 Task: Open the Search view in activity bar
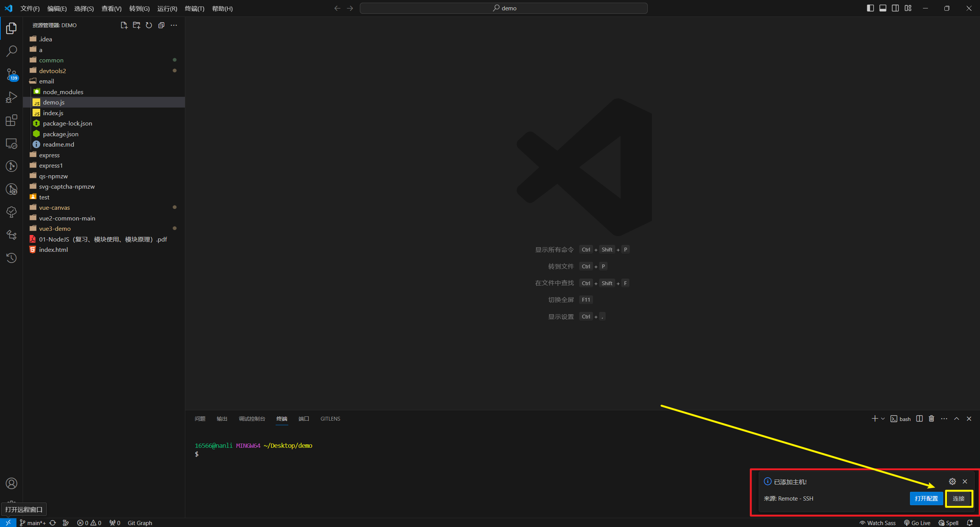coord(11,51)
